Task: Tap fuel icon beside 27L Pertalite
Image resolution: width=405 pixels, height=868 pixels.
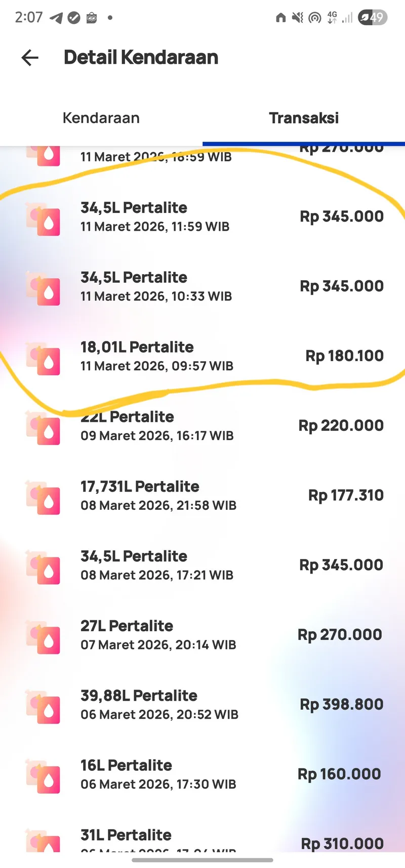Action: tap(44, 638)
